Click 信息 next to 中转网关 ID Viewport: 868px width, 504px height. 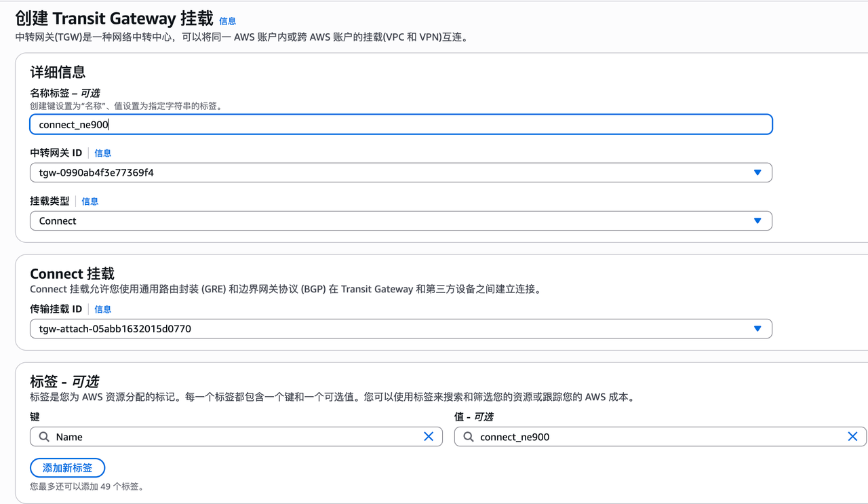pyautogui.click(x=102, y=153)
